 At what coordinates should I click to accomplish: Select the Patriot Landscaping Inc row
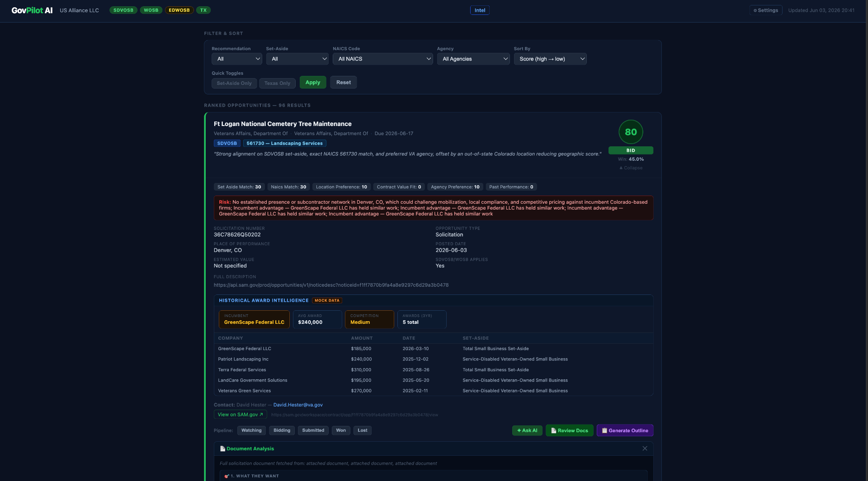point(434,359)
